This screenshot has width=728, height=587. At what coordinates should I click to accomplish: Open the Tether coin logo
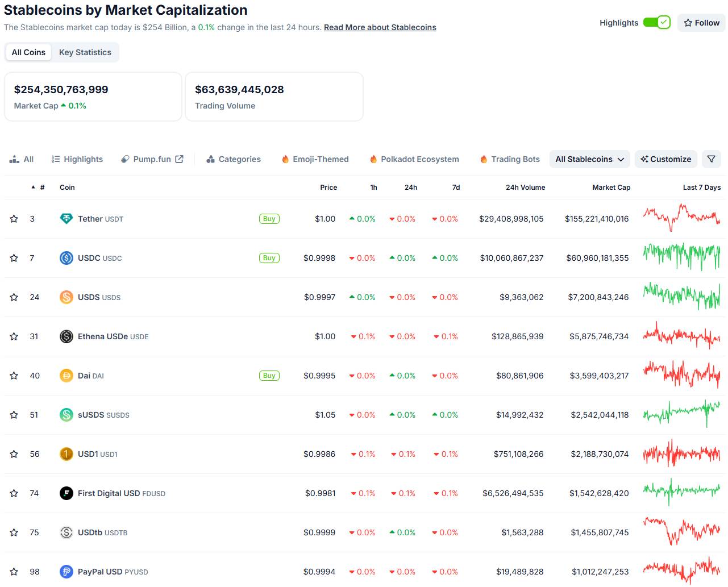point(66,219)
